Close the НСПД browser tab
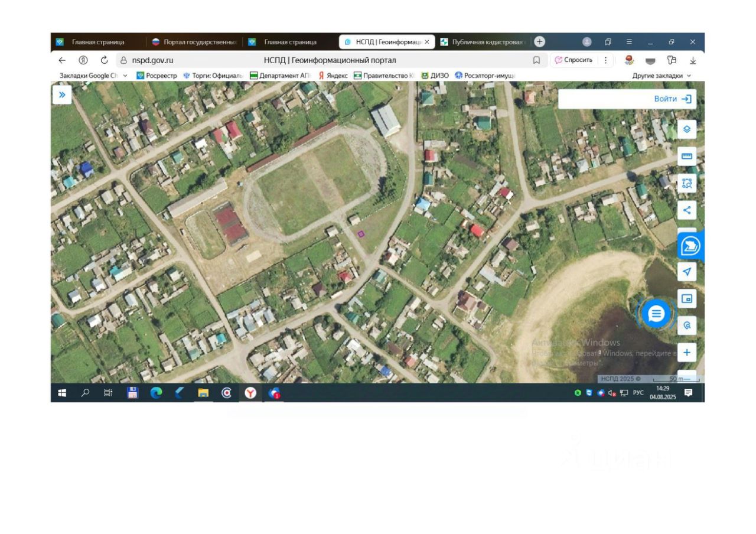This screenshot has width=756, height=534. coord(427,42)
